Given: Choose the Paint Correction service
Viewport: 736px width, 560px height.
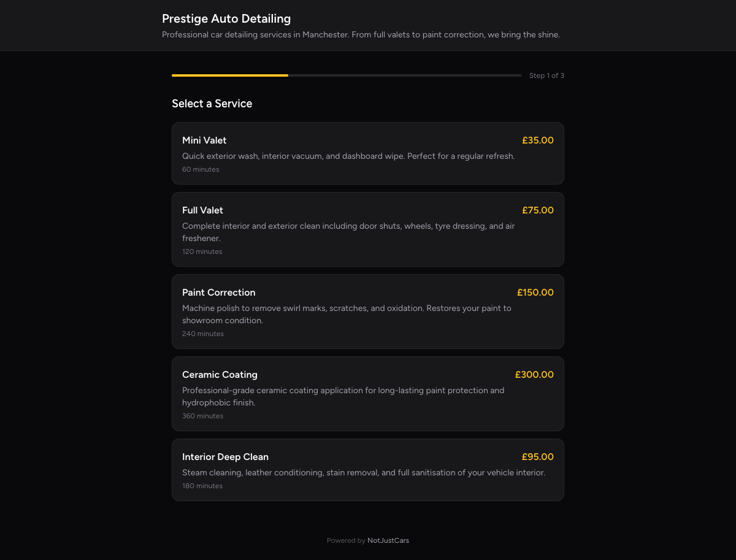Looking at the screenshot, I should click(x=368, y=312).
